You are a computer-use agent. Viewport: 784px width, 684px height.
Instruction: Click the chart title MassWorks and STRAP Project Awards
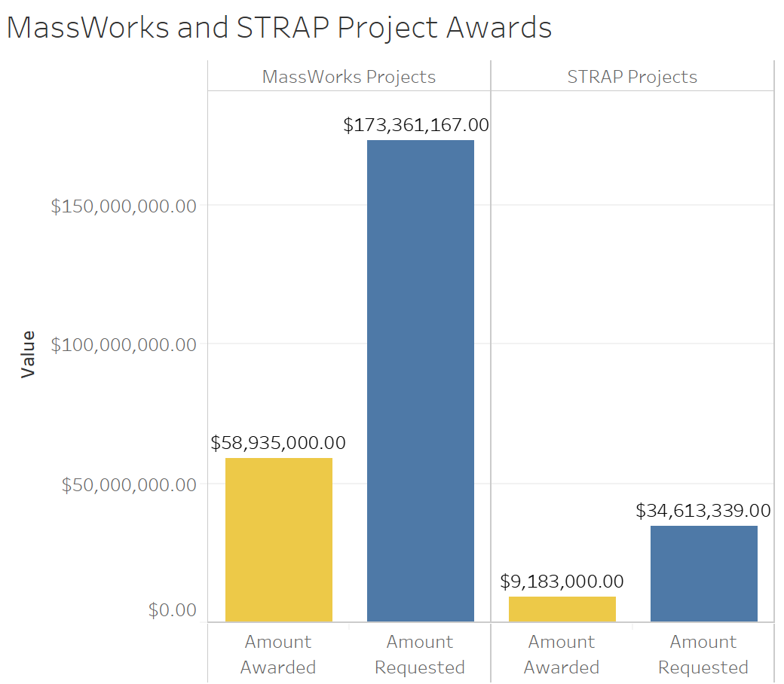[279, 28]
